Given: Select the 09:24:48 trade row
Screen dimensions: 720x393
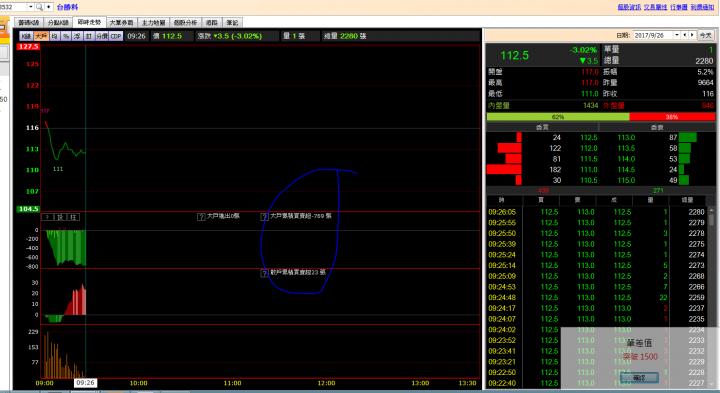Looking at the screenshot, I should (x=597, y=298).
